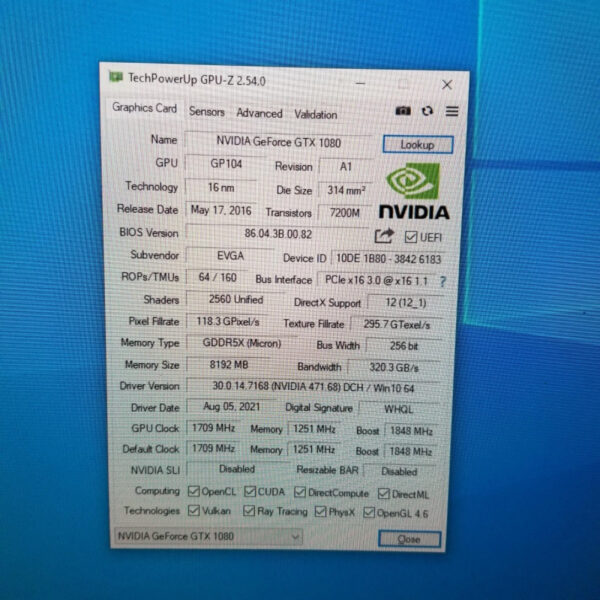Toggle the CUDA checkbox
The height and width of the screenshot is (600, 600).
click(x=250, y=491)
